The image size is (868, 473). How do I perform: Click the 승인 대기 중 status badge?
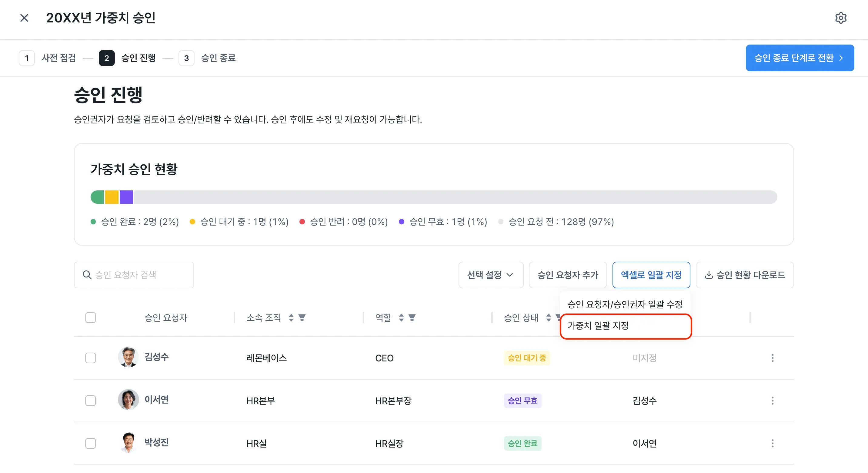click(527, 358)
